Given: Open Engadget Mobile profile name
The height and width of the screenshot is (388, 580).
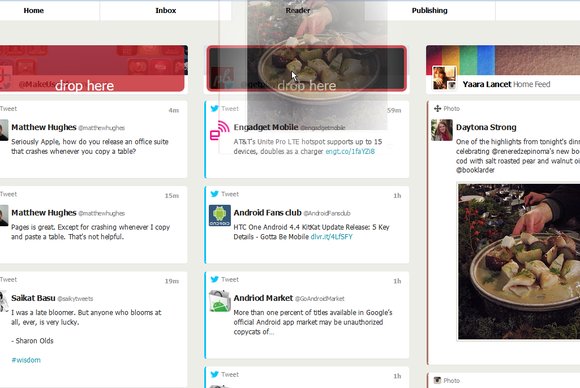Looking at the screenshot, I should (266, 127).
